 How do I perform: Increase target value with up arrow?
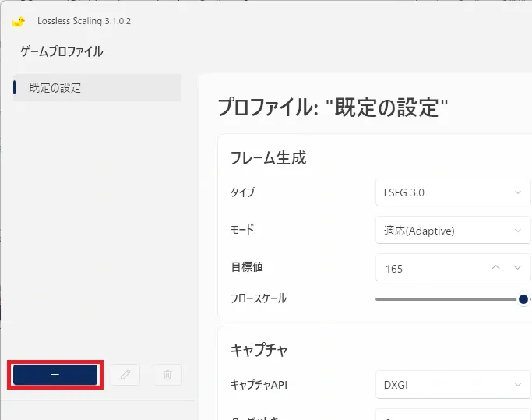tap(495, 267)
